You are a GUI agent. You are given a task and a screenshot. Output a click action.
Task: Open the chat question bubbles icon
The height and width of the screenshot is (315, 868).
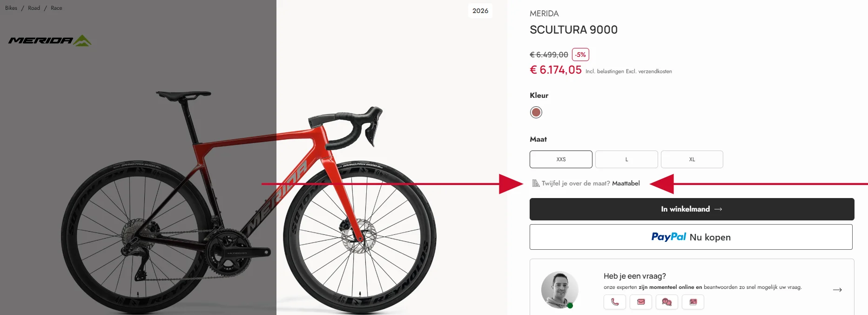click(666, 302)
